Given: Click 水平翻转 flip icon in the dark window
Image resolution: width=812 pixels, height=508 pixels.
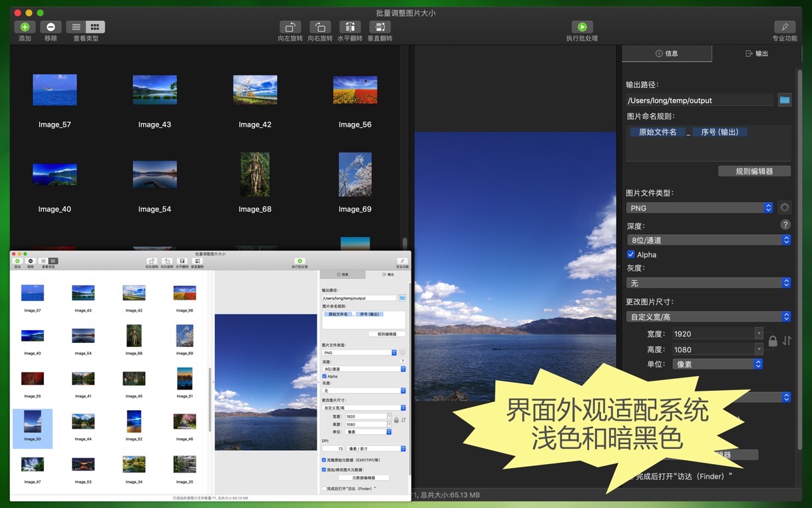Looking at the screenshot, I should click(x=350, y=27).
